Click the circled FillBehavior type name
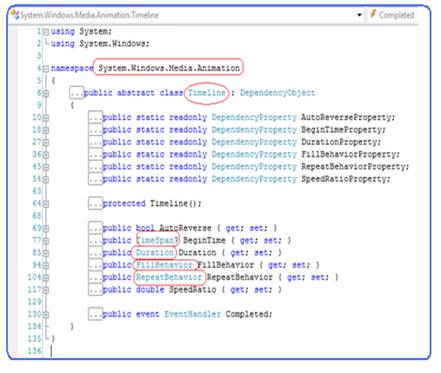This screenshot has width=441, height=373. pyautogui.click(x=164, y=265)
